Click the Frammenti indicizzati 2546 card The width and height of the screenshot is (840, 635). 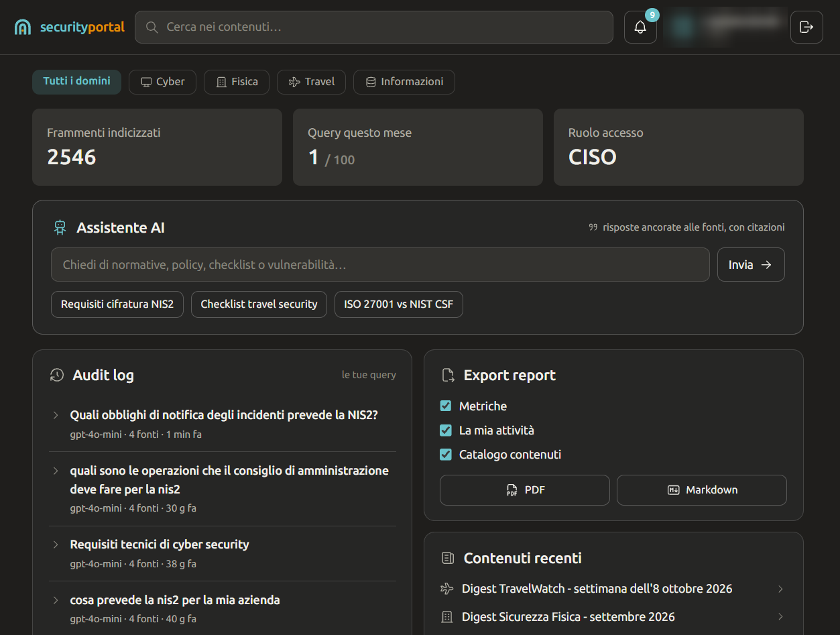157,148
